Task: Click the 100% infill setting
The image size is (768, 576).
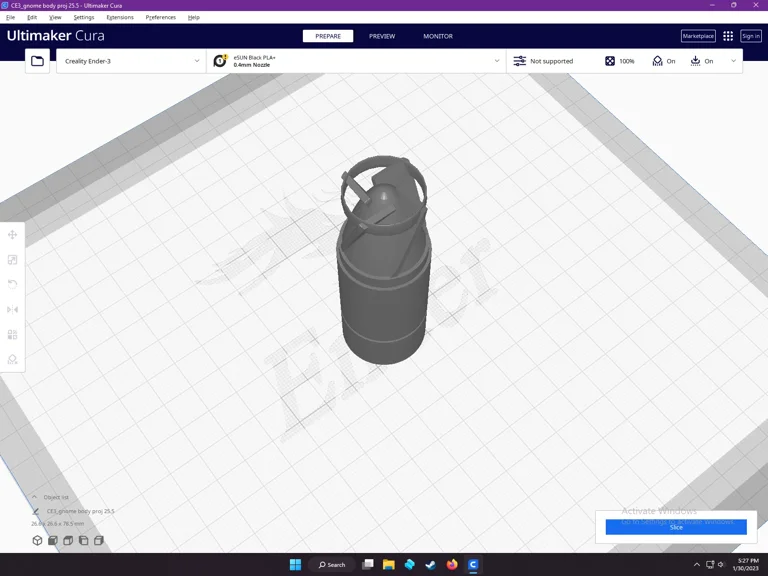Action: coord(620,61)
